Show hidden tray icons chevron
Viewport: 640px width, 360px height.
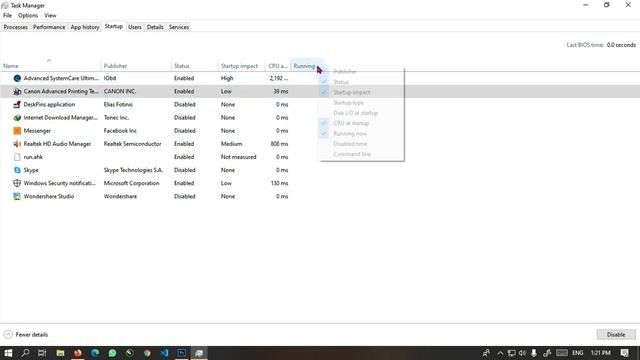[500, 353]
